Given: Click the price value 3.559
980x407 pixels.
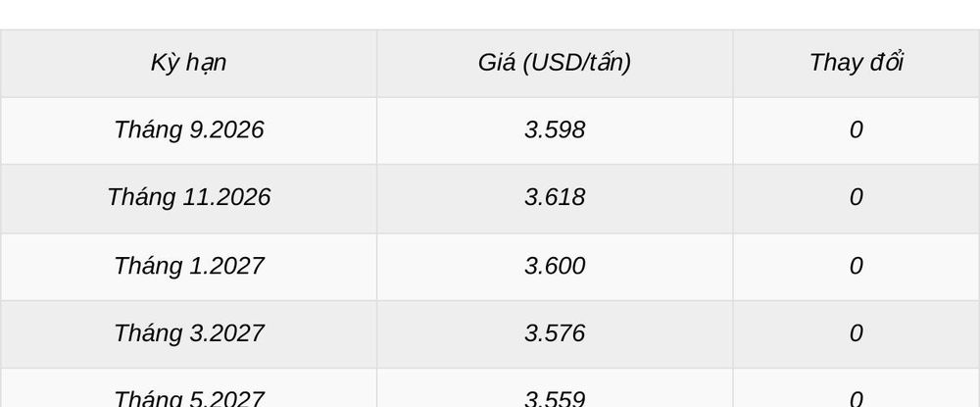Looking at the screenshot, I should 555,398.
